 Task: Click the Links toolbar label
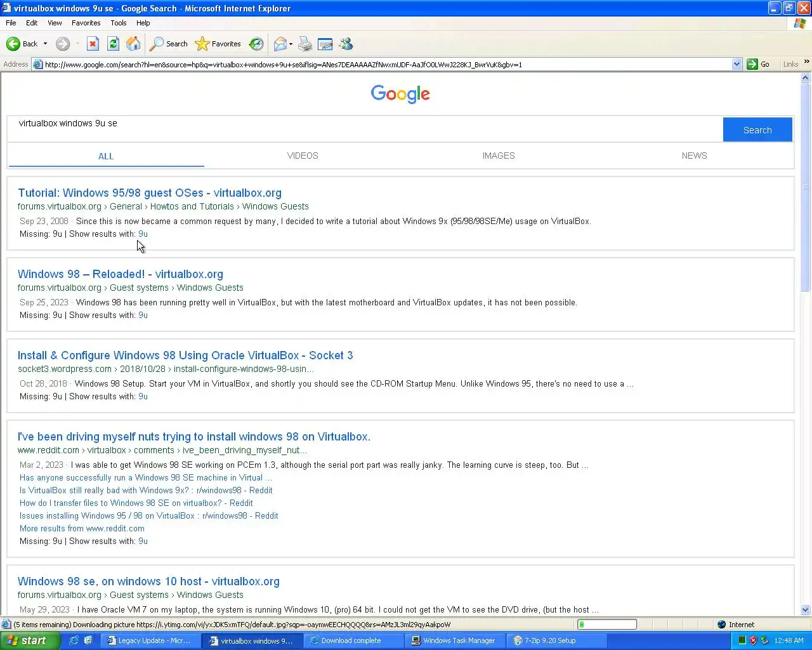click(790, 64)
